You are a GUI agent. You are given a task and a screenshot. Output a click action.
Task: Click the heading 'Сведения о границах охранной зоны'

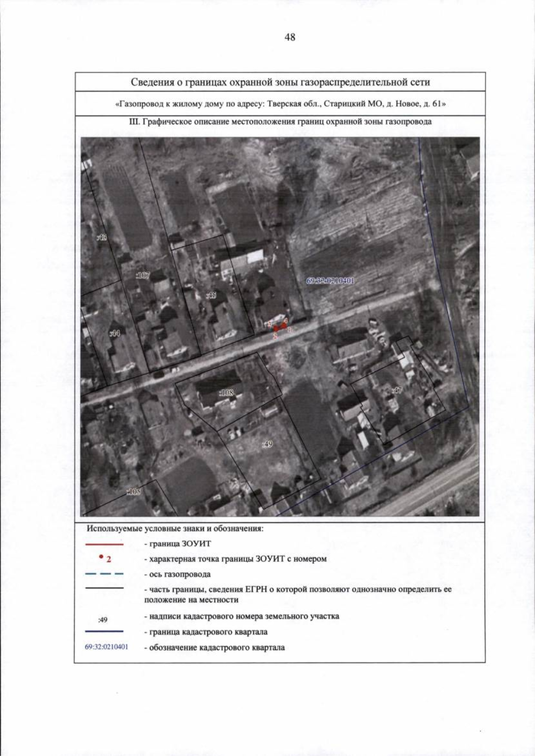point(280,83)
